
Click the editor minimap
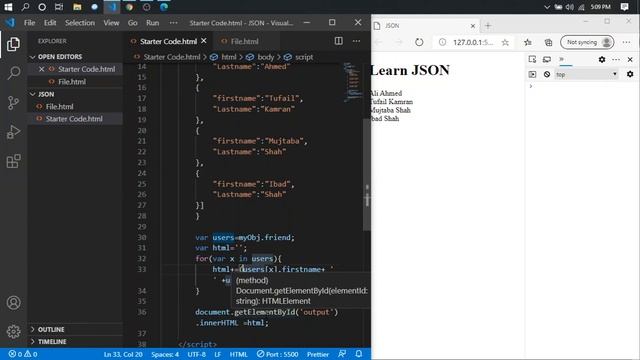click(353, 82)
